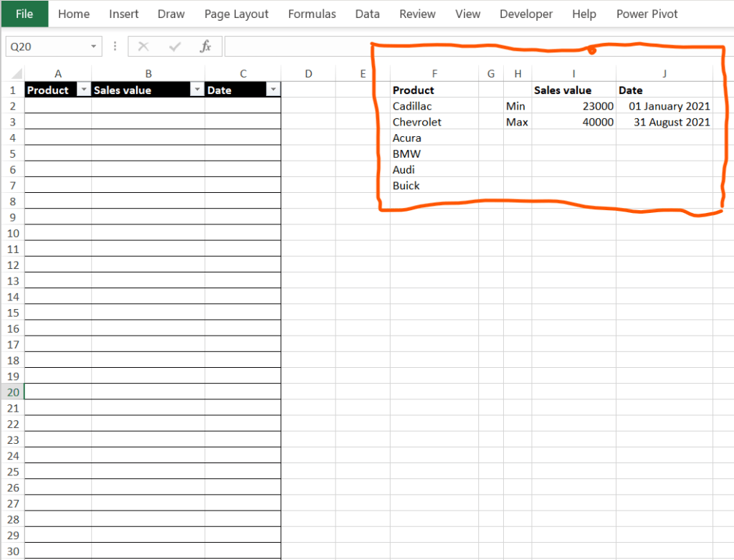The image size is (734, 560).
Task: Click the Cancel X icon in formula bar
Action: 143,47
